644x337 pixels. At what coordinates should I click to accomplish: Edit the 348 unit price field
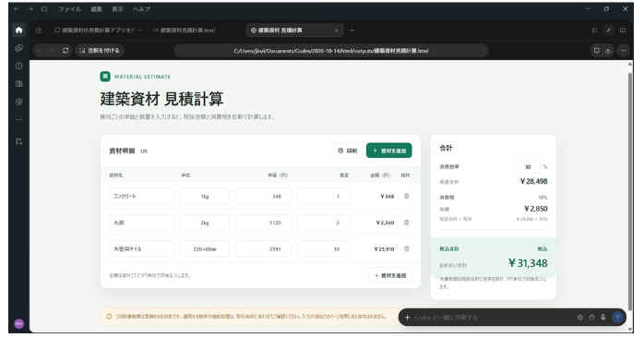[x=263, y=196]
